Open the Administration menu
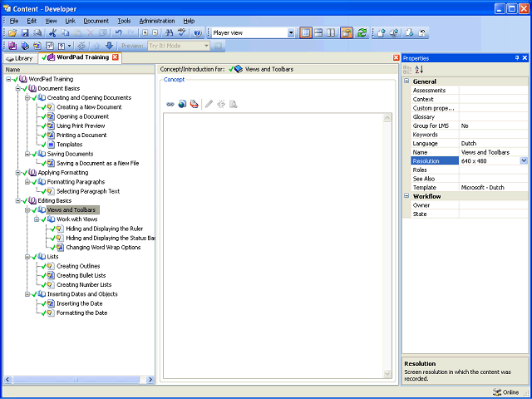The width and height of the screenshot is (532, 399). coord(157,21)
